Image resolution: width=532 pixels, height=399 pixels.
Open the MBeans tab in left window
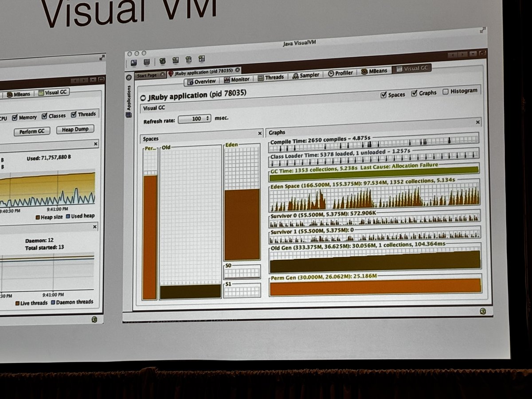coord(19,94)
